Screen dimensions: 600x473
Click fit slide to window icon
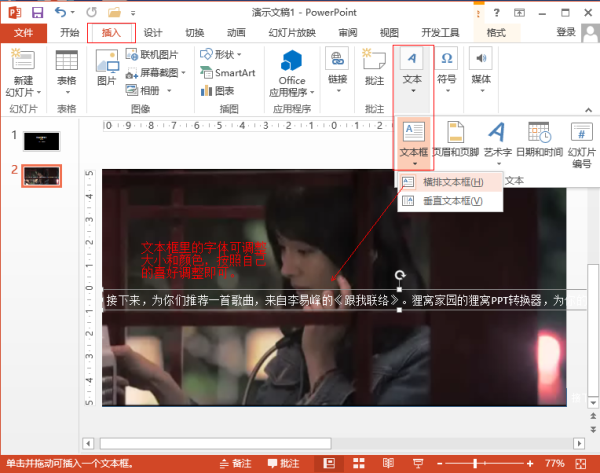click(x=580, y=463)
